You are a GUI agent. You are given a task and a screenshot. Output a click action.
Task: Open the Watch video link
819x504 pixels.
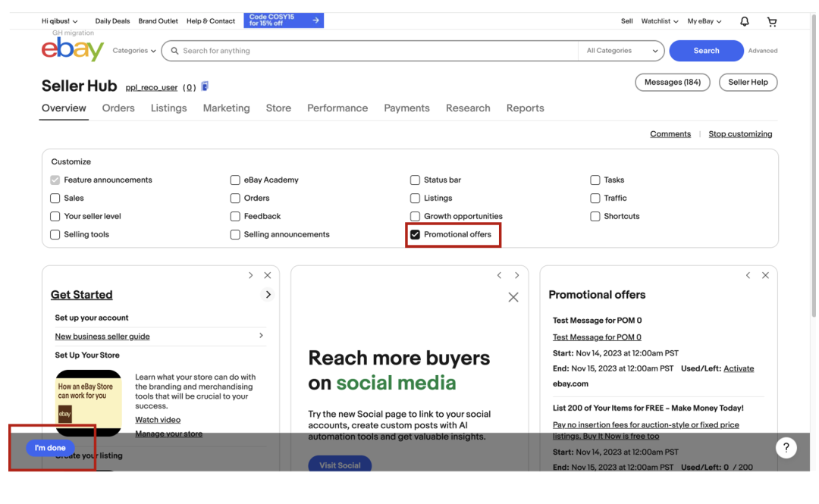click(158, 420)
